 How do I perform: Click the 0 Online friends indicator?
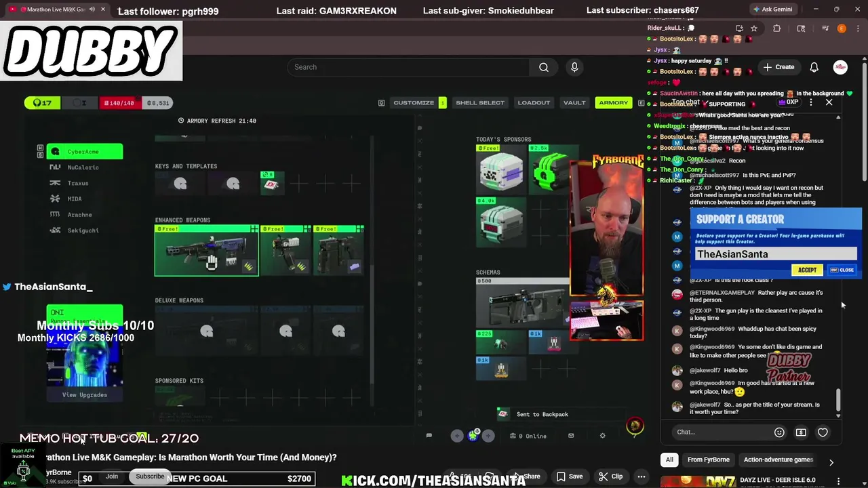point(528,436)
